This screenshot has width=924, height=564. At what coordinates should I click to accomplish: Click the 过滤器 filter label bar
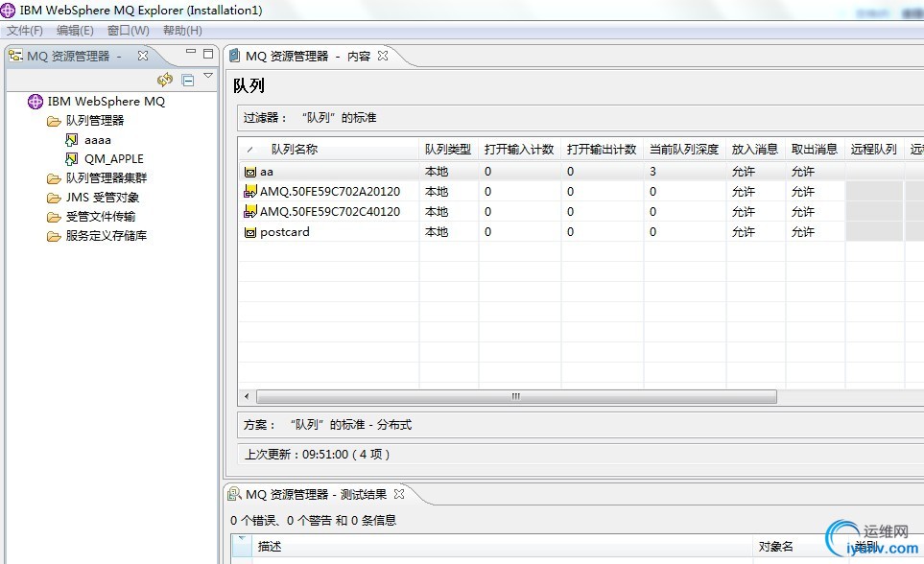(580, 118)
